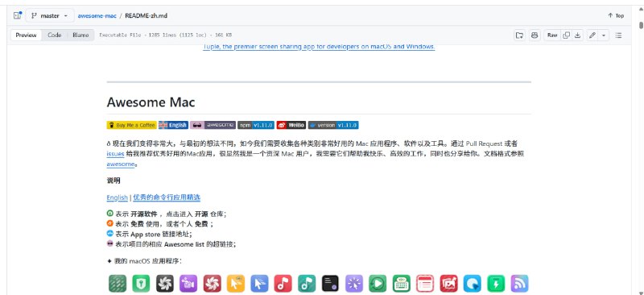Open the green shield key app icon
644x295 pixels.
[x=142, y=284]
